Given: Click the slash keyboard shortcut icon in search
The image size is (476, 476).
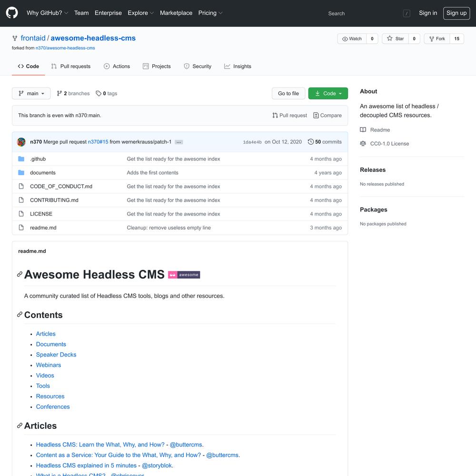Looking at the screenshot, I should click(x=407, y=13).
